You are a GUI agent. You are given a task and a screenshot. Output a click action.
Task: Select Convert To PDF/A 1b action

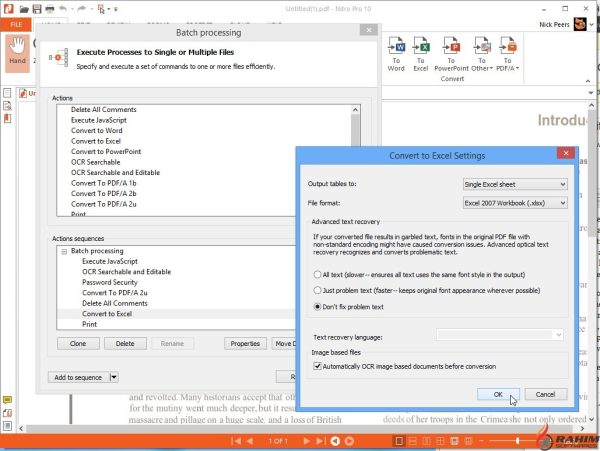tap(104, 183)
